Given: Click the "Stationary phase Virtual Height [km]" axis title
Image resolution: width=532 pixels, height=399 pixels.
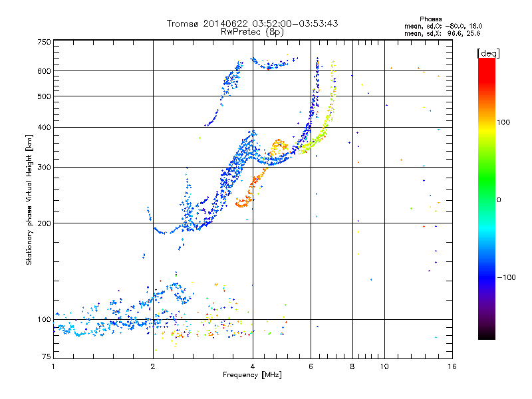Looking at the screenshot, I should click(29, 199).
